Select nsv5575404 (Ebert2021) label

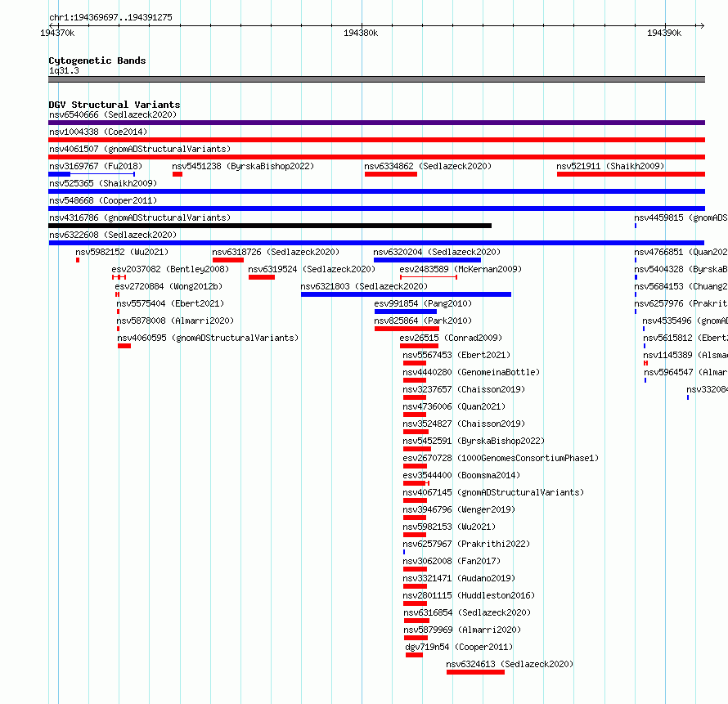point(170,303)
